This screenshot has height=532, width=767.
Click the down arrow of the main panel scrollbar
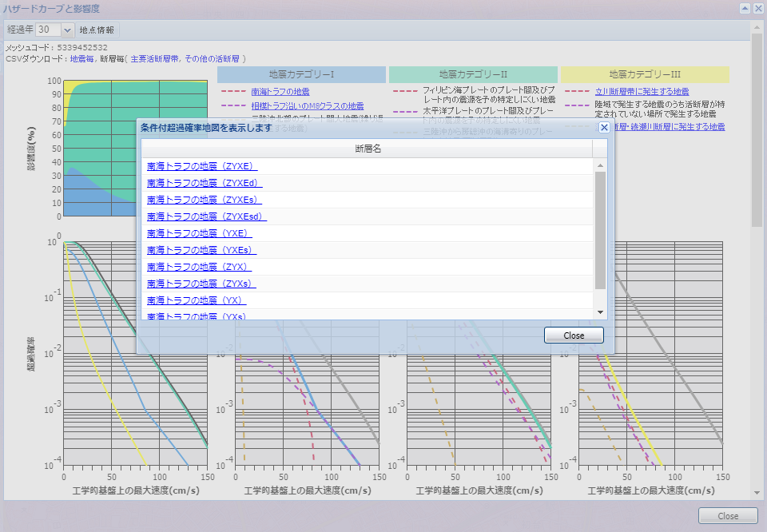[x=757, y=492]
